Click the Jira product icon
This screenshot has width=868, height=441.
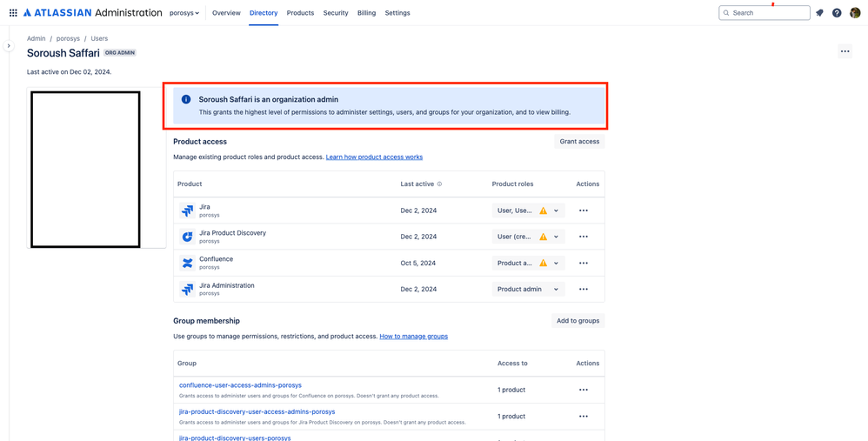tap(187, 210)
